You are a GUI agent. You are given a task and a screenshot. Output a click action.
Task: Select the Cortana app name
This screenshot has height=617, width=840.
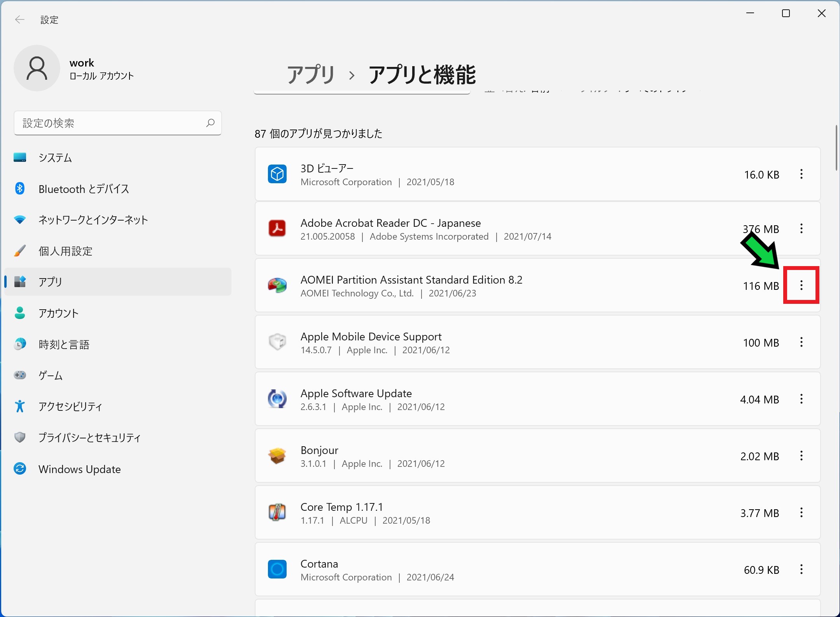tap(319, 564)
